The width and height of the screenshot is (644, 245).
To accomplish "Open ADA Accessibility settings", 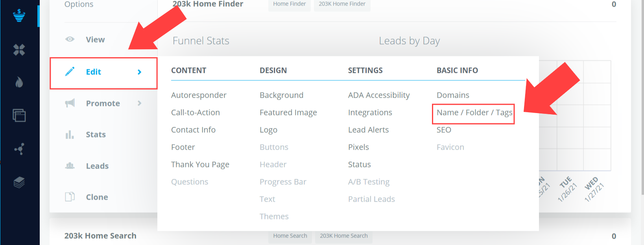I will click(x=379, y=95).
